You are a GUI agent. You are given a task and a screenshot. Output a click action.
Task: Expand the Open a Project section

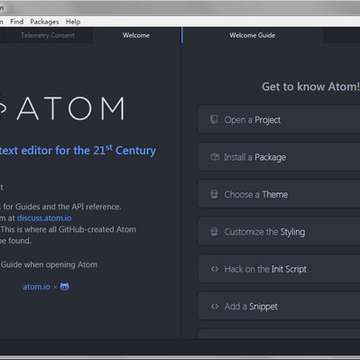tap(279, 120)
